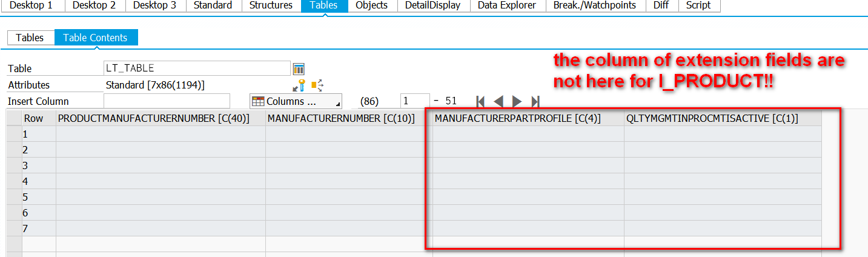Click the key attributes icon

[x=298, y=85]
